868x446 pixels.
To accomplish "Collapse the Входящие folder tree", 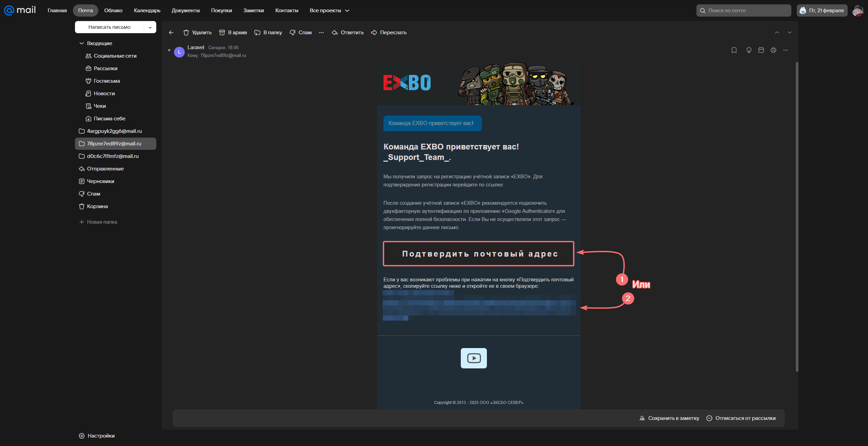I will [82, 43].
